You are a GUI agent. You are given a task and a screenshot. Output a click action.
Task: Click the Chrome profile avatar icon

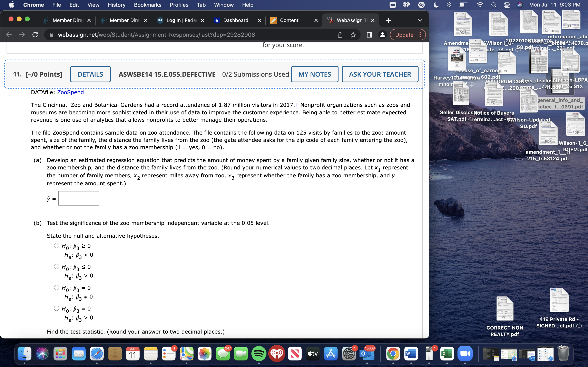click(x=382, y=35)
